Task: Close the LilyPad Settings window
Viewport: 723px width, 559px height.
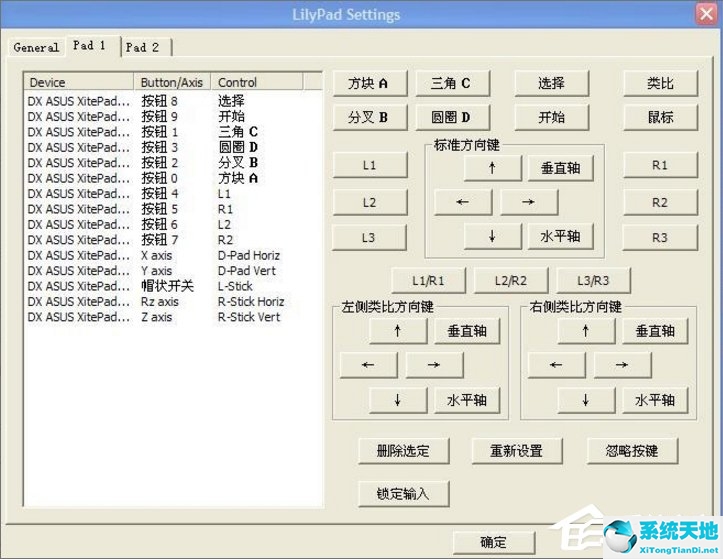Action: tap(706, 13)
